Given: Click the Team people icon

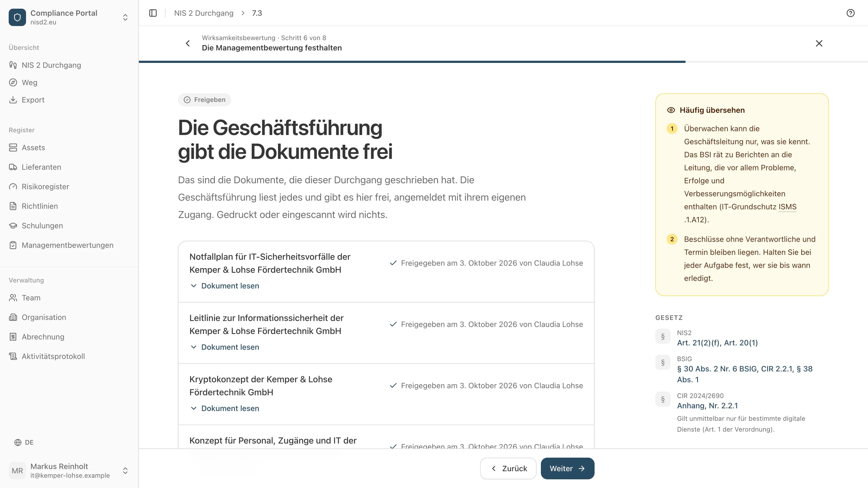Looking at the screenshot, I should click(x=13, y=298).
